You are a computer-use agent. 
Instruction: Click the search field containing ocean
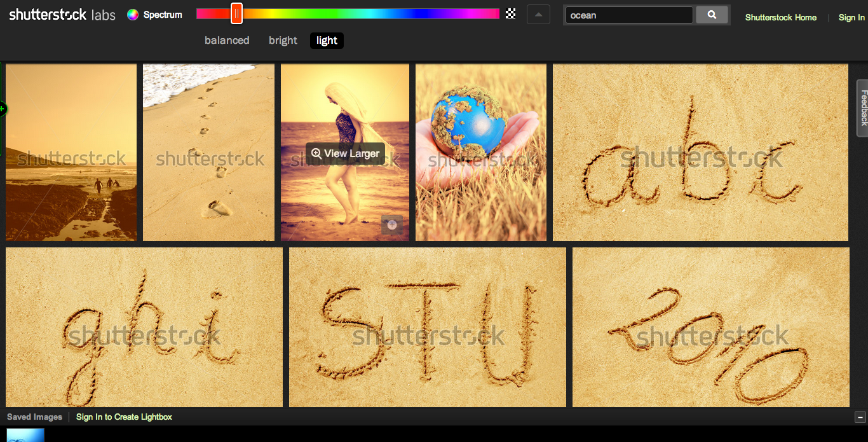629,15
